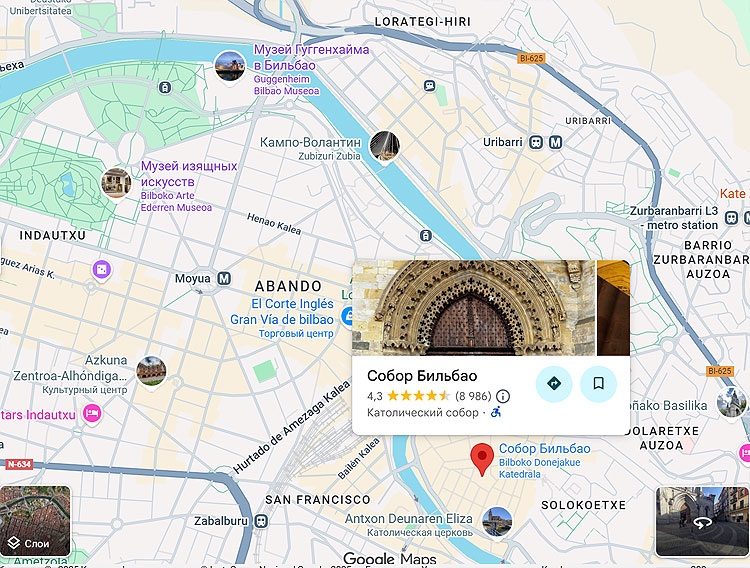The image size is (750, 568).
Task: Open Street View thumbnail preview
Action: click(x=701, y=521)
